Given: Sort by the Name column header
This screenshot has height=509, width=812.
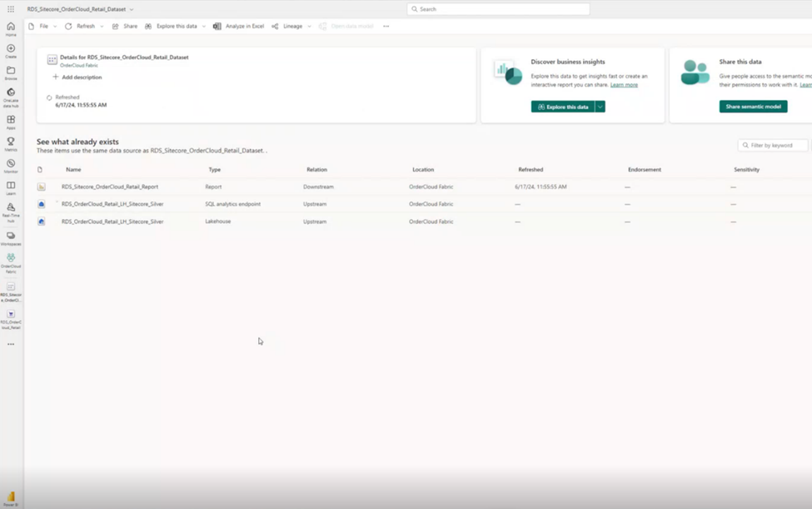Looking at the screenshot, I should tap(73, 170).
